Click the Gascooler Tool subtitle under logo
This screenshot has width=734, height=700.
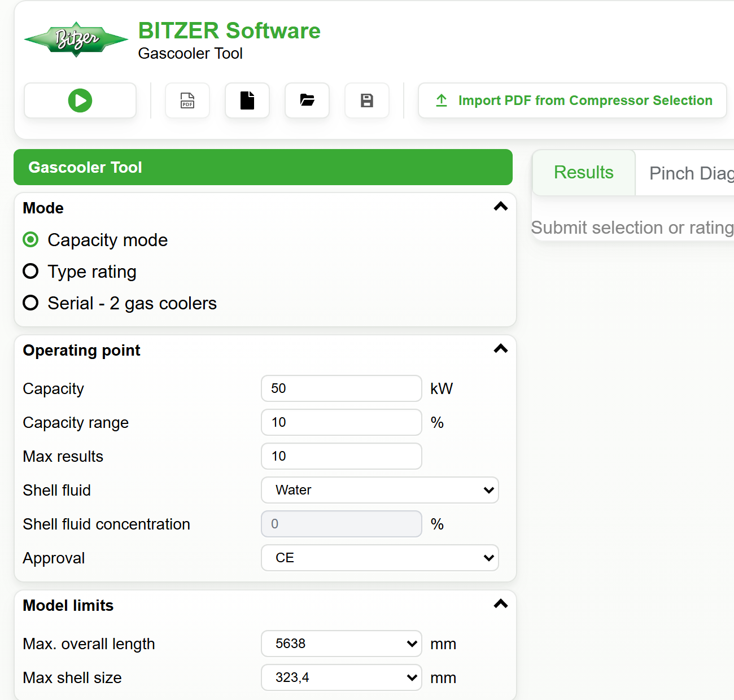[x=190, y=53]
